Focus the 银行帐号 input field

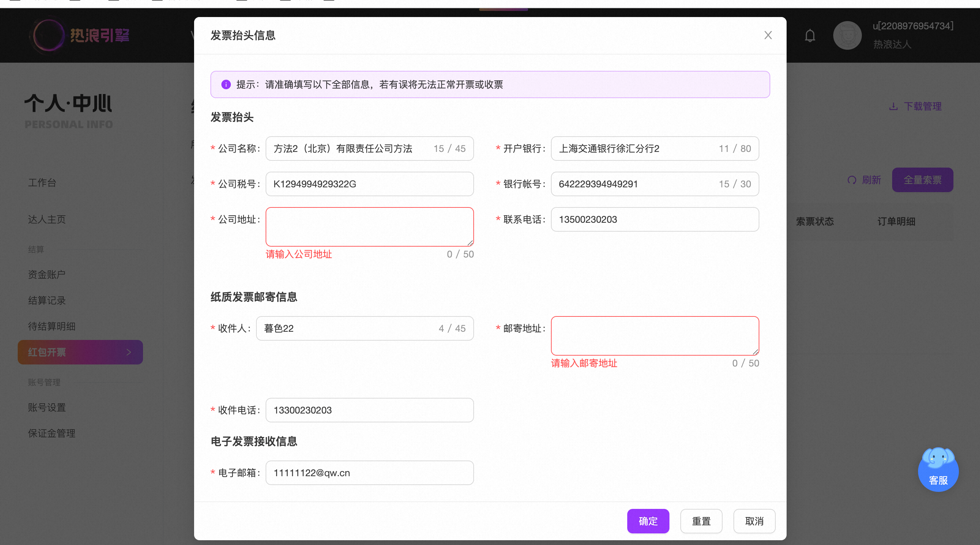point(654,184)
